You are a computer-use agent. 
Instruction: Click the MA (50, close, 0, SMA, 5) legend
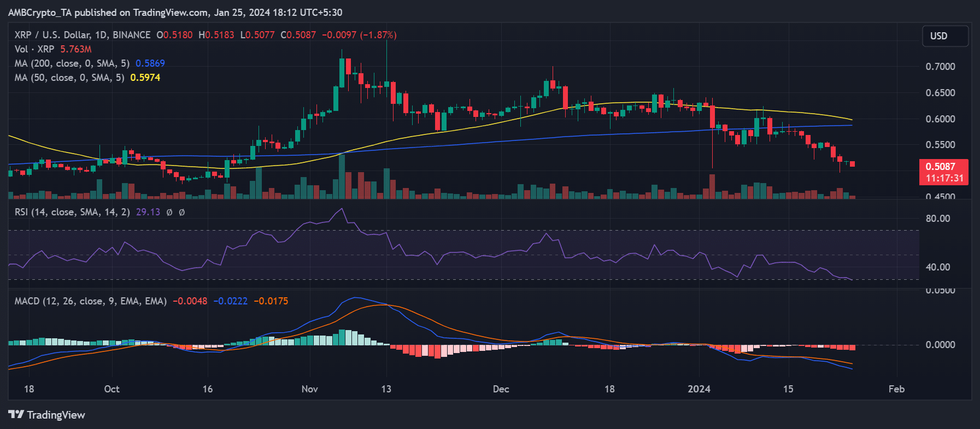[x=69, y=78]
